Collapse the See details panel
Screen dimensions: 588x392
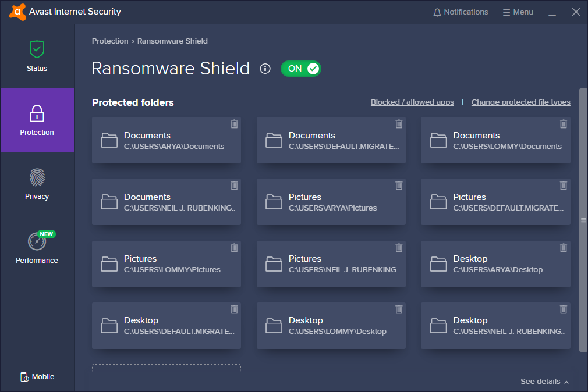tap(544, 382)
